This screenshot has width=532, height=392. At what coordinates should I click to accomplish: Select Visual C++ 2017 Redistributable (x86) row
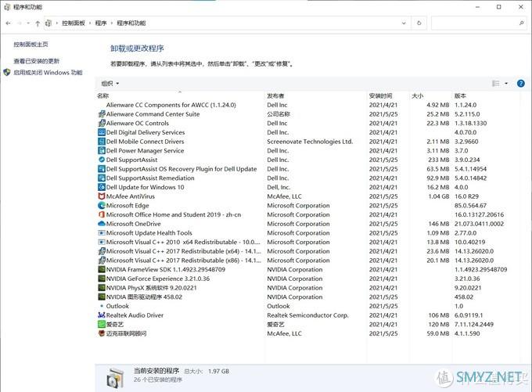[x=307, y=261]
